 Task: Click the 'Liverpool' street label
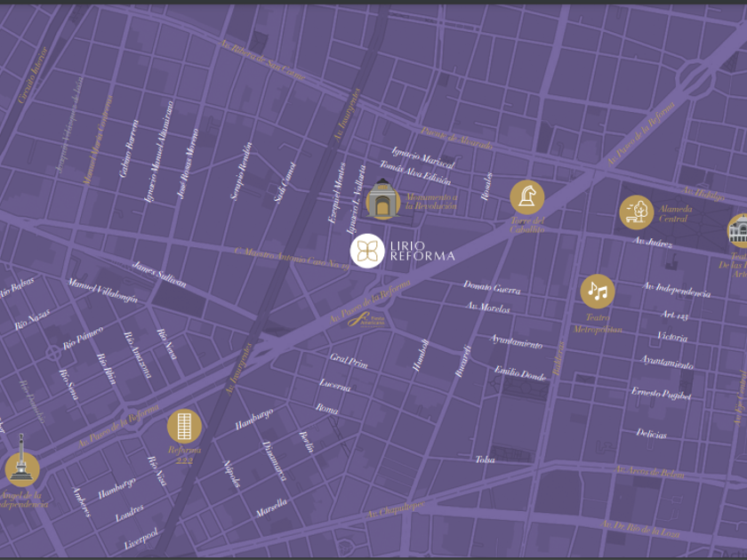141,539
